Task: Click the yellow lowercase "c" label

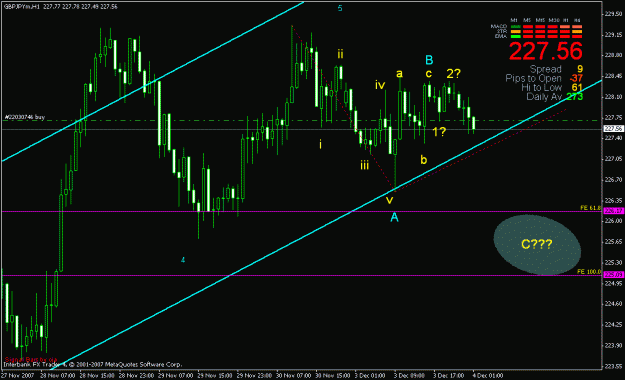Action: pos(428,73)
